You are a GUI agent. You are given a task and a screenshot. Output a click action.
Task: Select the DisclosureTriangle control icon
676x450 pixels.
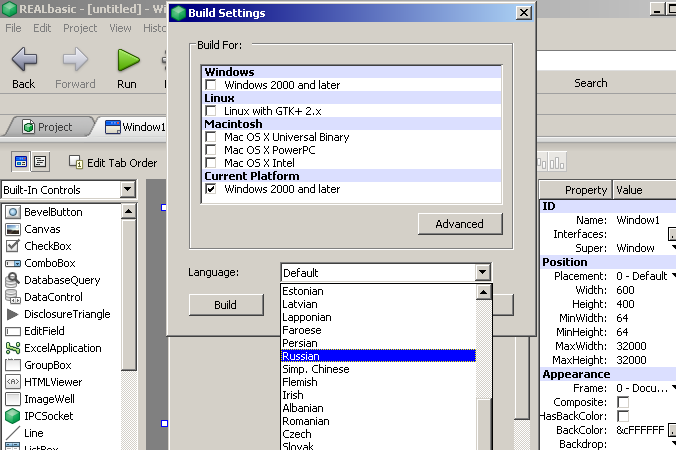13,314
